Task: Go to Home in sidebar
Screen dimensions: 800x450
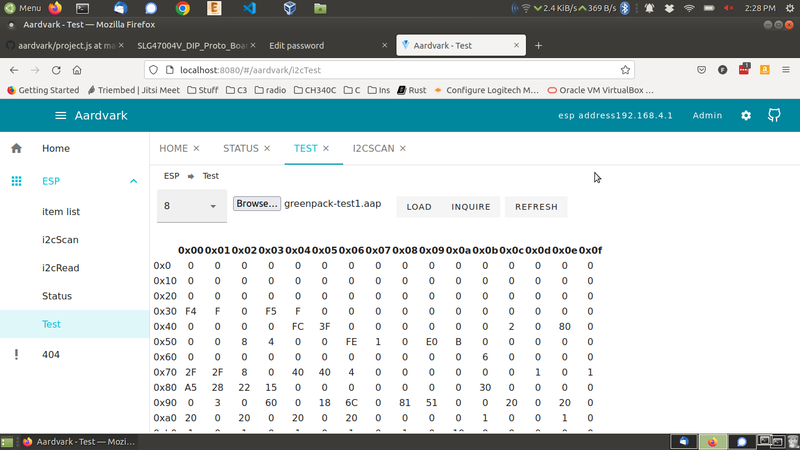Action: point(74,148)
